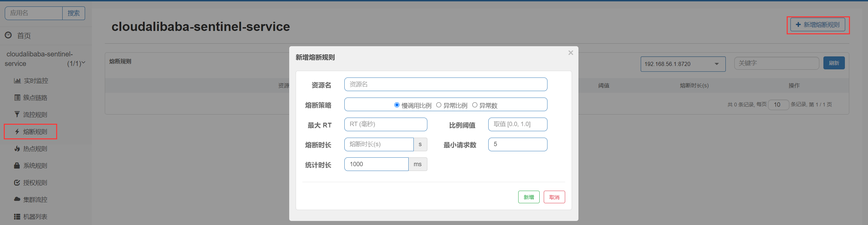This screenshot has width=868, height=225.
Task: Focus the 最小请求数 field showing 5
Action: tap(518, 144)
